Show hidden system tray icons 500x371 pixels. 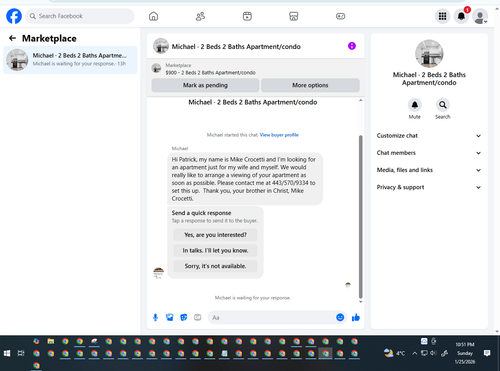[x=415, y=353]
